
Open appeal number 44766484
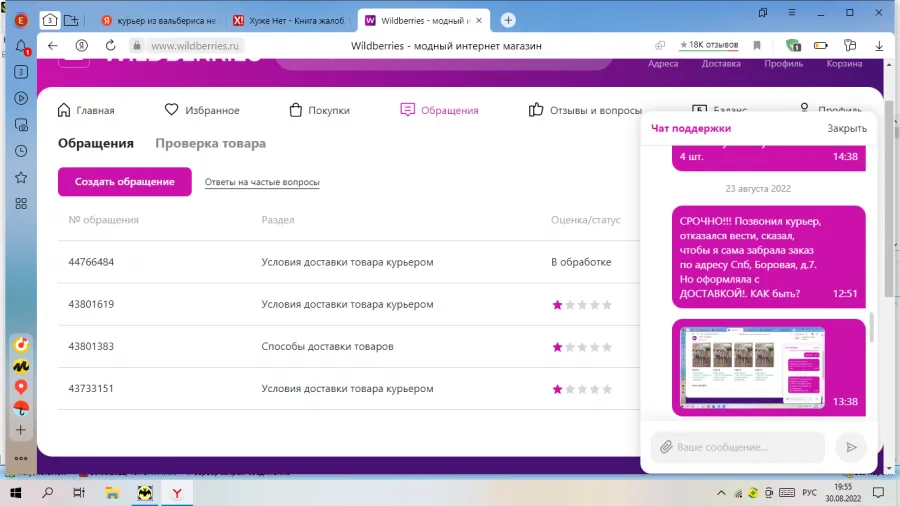tap(91, 262)
